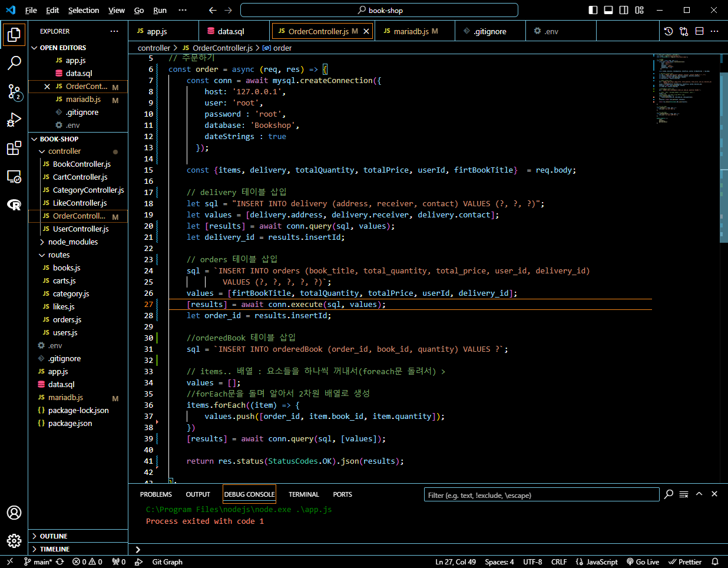Image resolution: width=728 pixels, height=568 pixels.
Task: Open forwarded ports indicator in status bar
Action: tap(119, 562)
